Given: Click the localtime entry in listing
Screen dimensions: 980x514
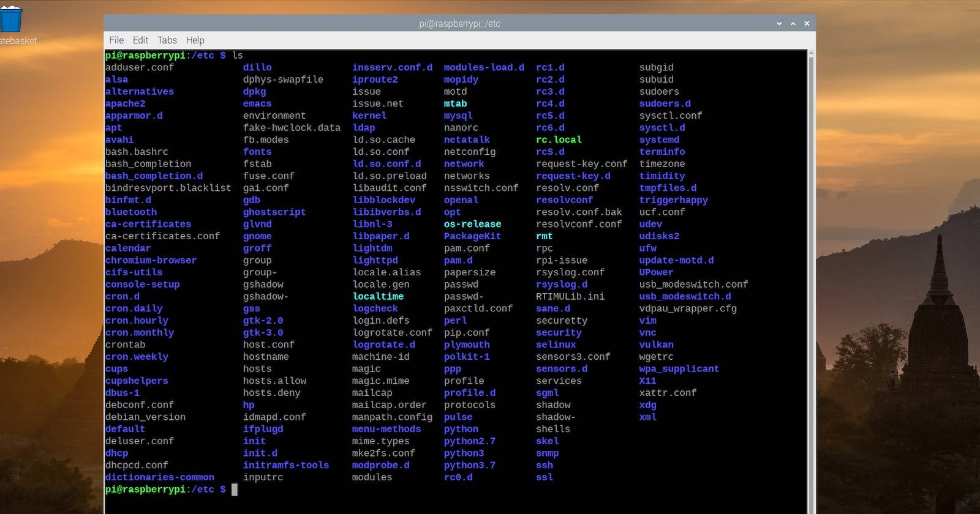Looking at the screenshot, I should 378,297.
